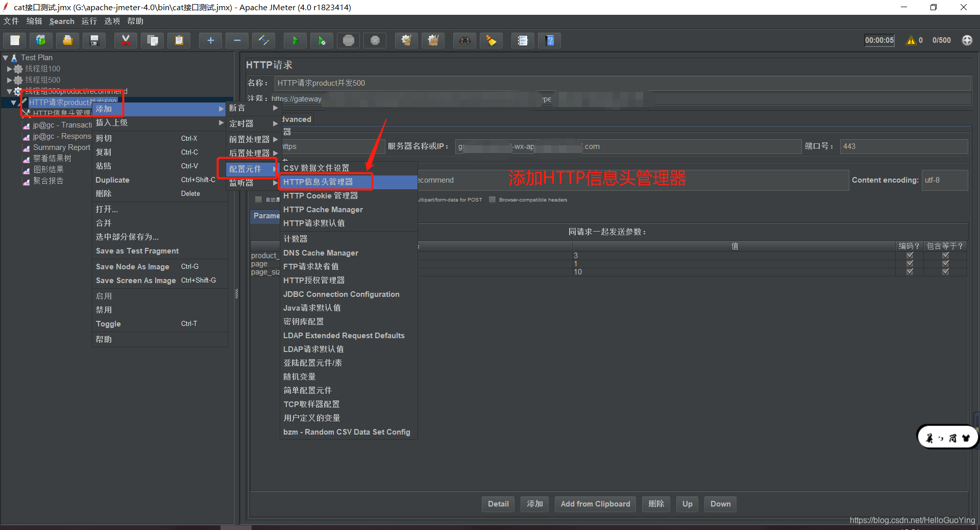Choose HTTP Cookie 管理器 menu item
The width and height of the screenshot is (980, 530).
[x=349, y=196]
